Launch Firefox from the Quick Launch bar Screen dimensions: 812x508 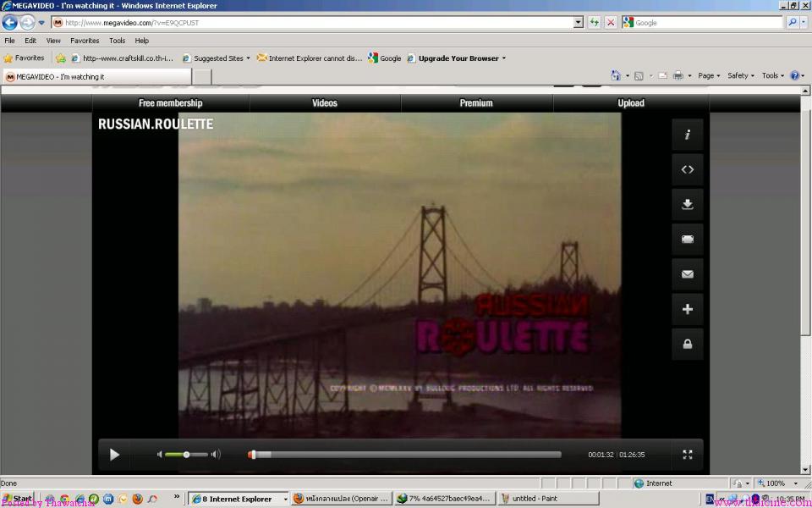click(x=137, y=499)
